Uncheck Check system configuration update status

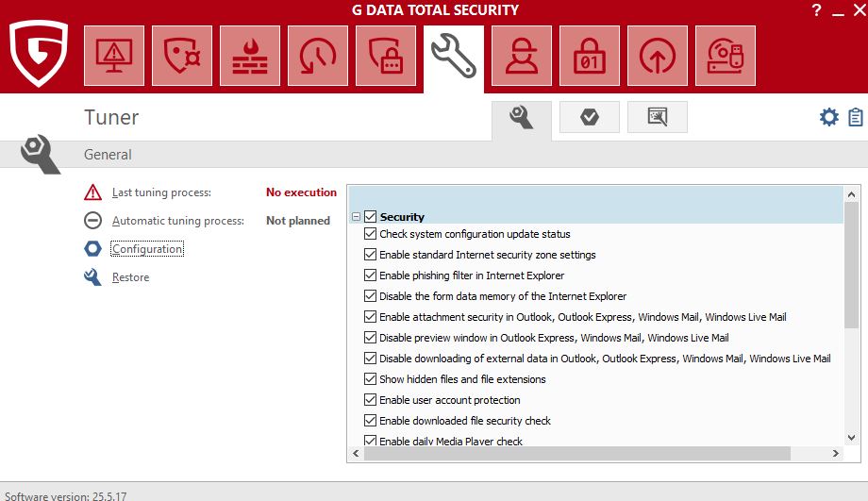(x=371, y=234)
